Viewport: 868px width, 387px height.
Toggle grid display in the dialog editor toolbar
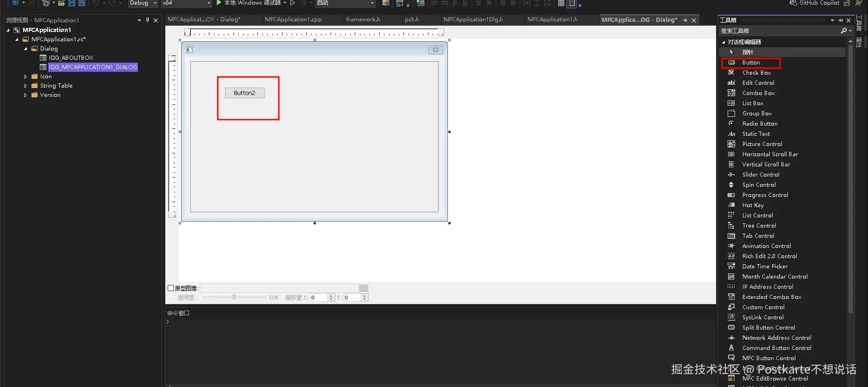tap(561, 3)
